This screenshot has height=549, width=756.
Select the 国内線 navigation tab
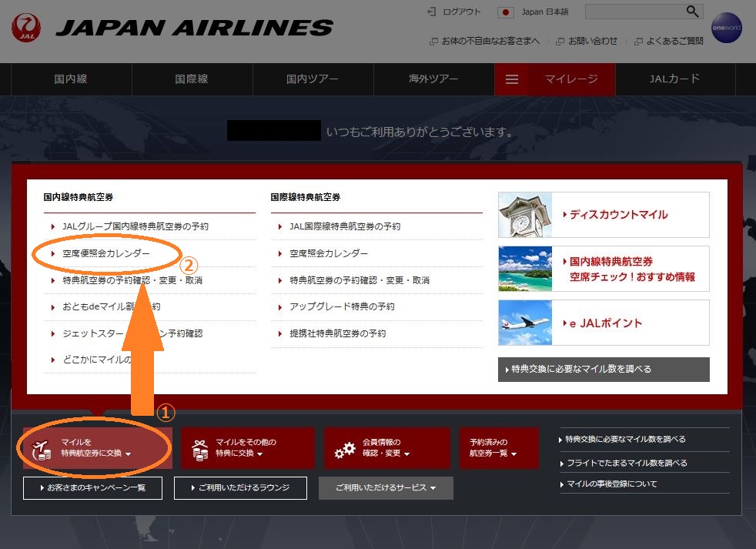tap(71, 79)
